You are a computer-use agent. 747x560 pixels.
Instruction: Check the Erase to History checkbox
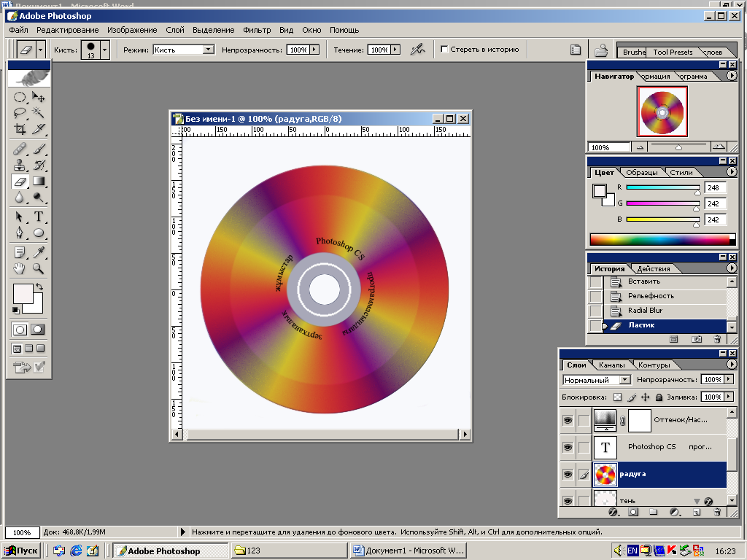click(444, 49)
